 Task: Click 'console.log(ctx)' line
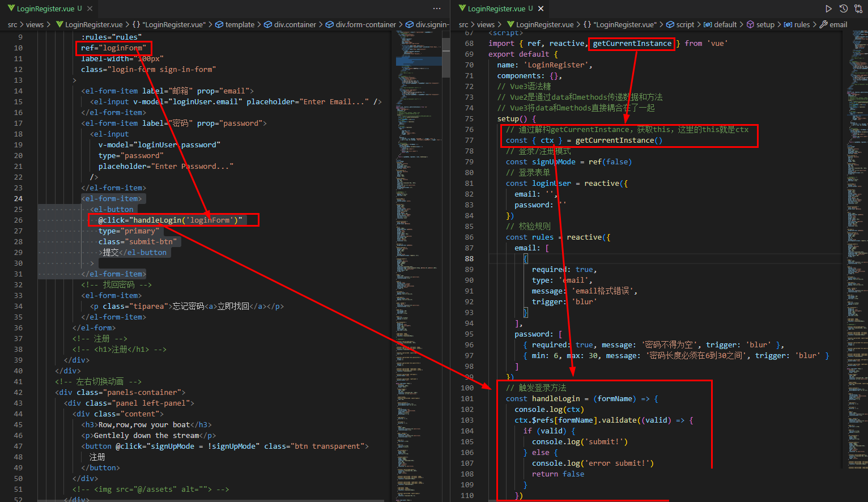[549, 409]
